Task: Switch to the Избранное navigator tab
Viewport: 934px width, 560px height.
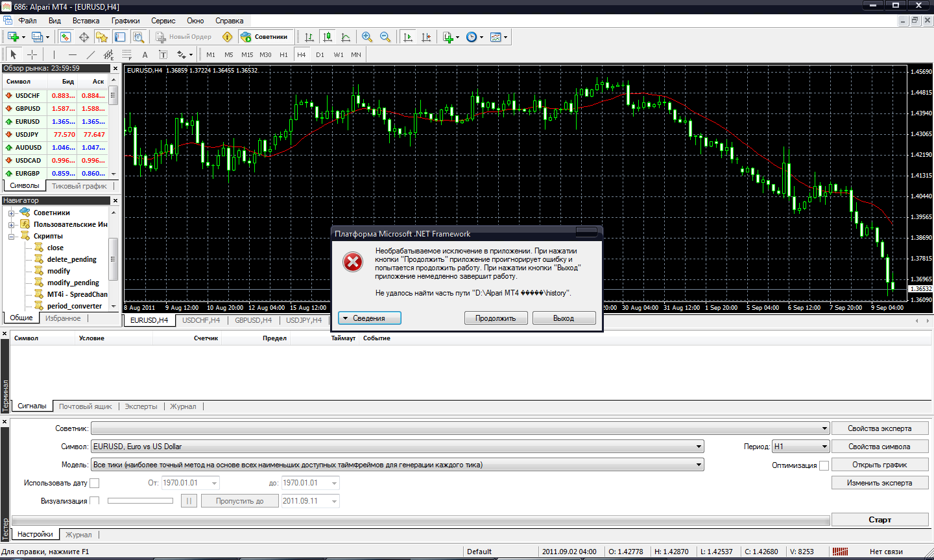Action: [63, 318]
